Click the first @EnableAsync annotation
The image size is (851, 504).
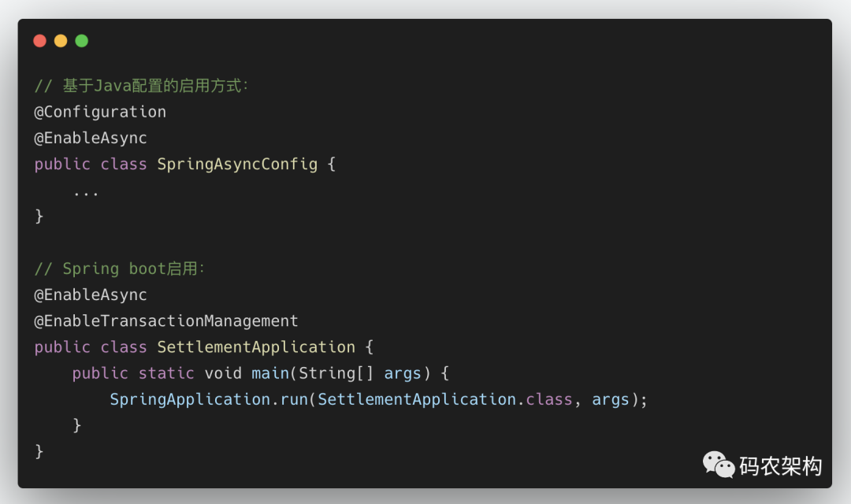click(x=90, y=138)
